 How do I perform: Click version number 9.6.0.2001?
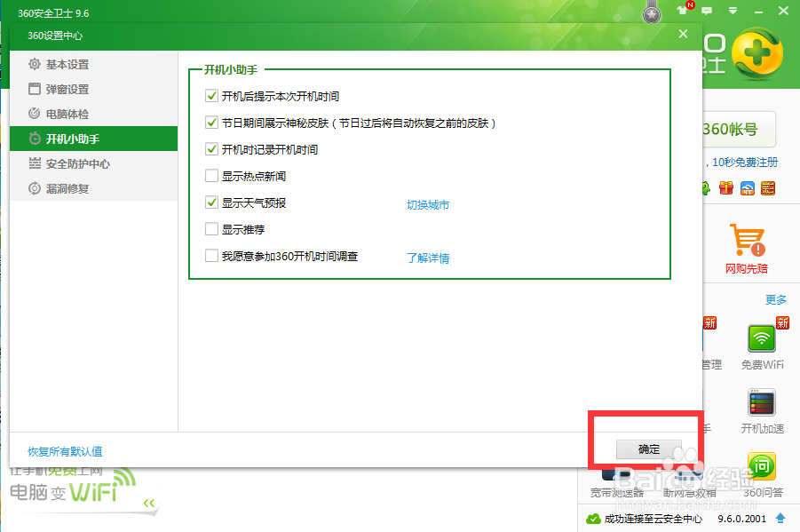click(741, 519)
